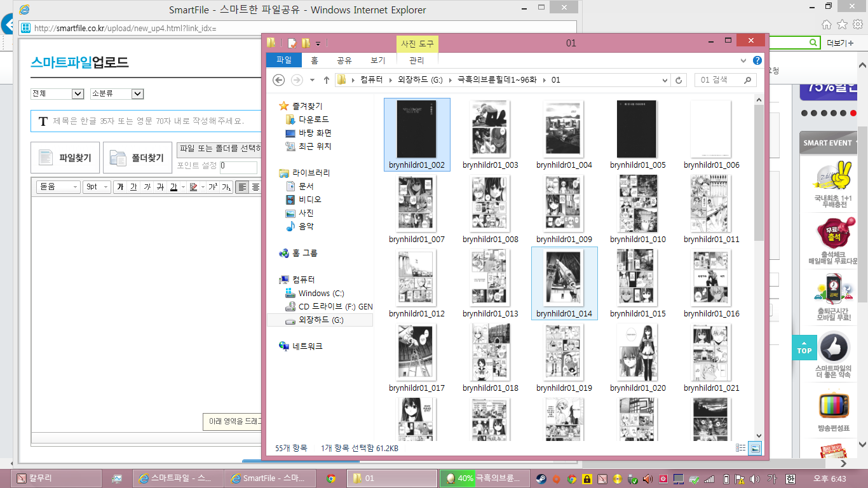Toggle left text alignment in editor

pos(241,187)
